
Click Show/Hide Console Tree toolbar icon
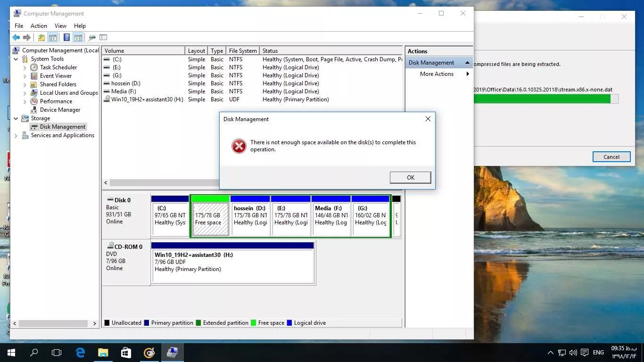(x=53, y=38)
